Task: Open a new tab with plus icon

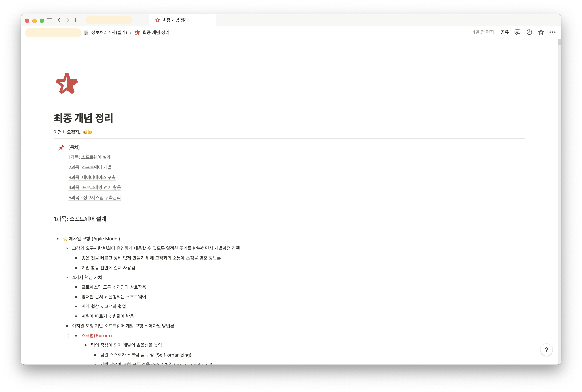Action: coord(75,20)
